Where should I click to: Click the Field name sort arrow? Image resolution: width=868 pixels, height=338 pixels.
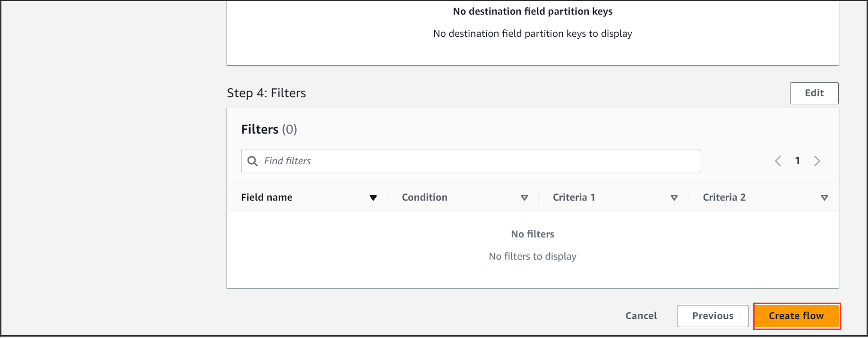pos(373,198)
